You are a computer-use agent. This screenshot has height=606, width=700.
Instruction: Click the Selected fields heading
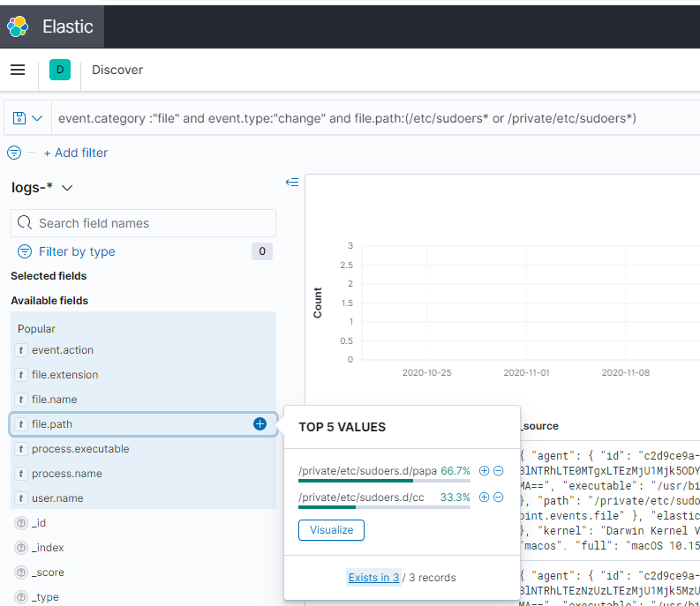click(49, 276)
